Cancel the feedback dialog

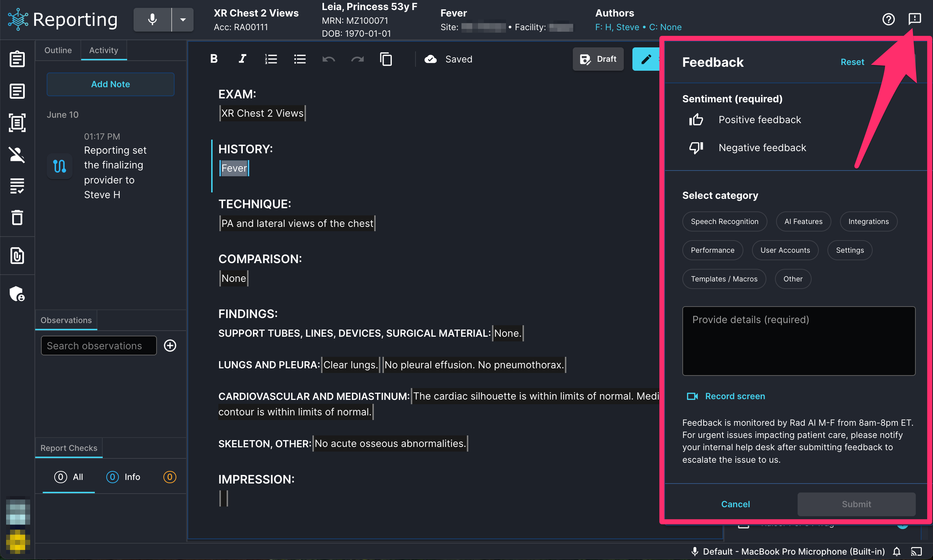735,504
